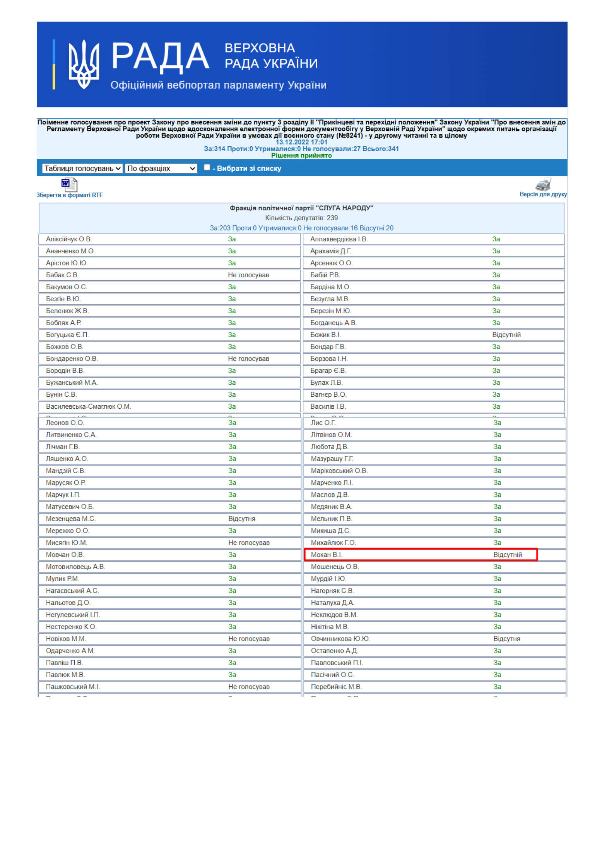Screen dimensions: 614x868
Task: Select deputy name 'Бужанський М.А.'
Action: (x=72, y=383)
